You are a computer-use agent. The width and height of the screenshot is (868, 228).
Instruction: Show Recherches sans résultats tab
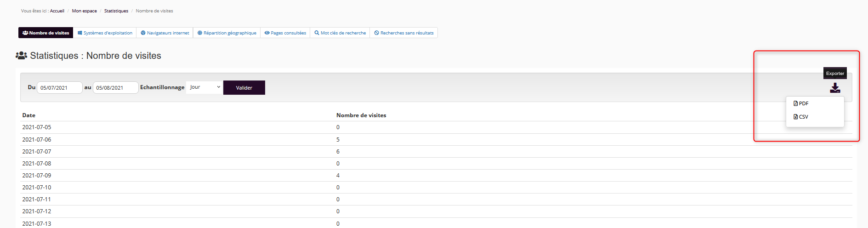tap(404, 33)
